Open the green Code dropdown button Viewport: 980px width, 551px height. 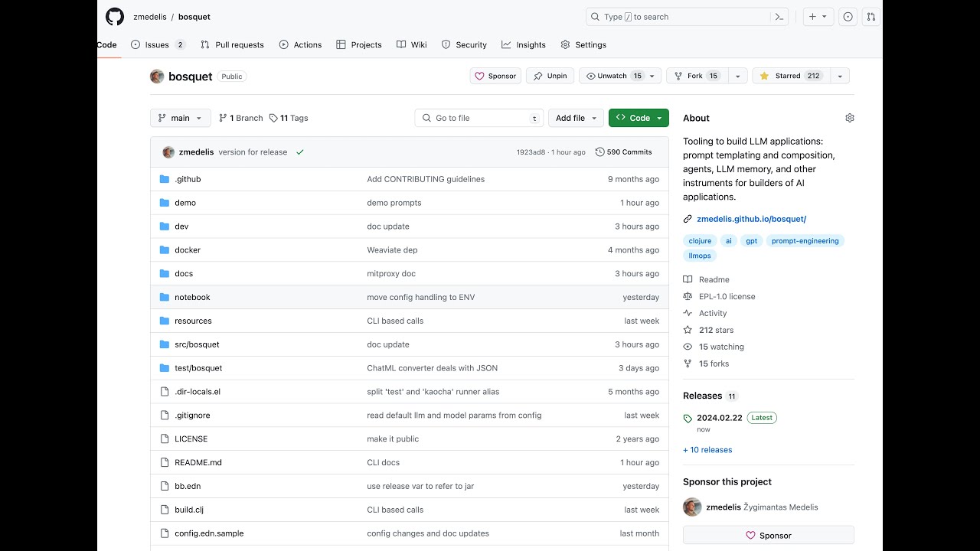(639, 118)
